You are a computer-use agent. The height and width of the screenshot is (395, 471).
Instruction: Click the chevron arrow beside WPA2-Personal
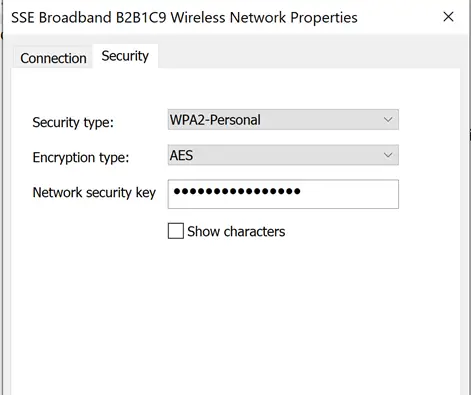point(388,119)
